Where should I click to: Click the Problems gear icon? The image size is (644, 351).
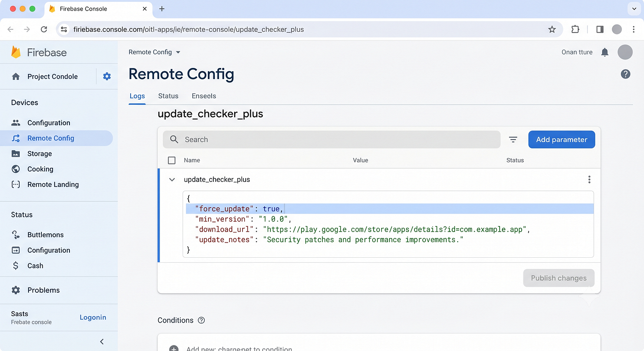click(16, 290)
